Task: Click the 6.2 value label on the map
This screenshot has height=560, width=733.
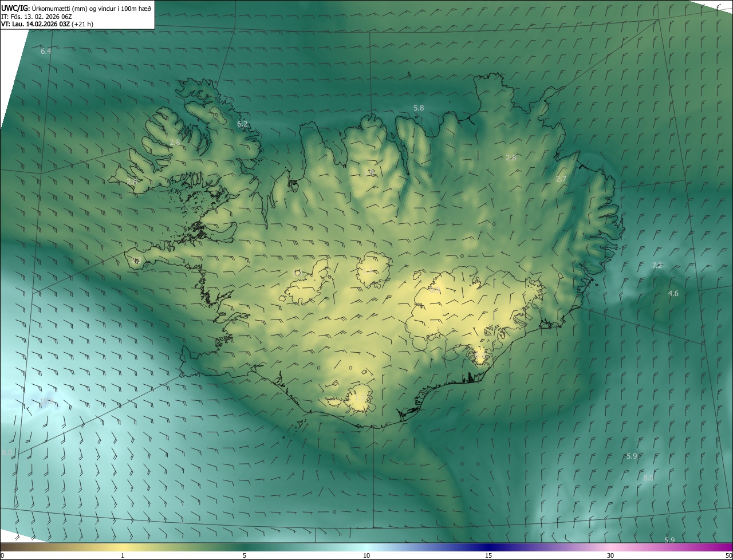Action: 242,124
